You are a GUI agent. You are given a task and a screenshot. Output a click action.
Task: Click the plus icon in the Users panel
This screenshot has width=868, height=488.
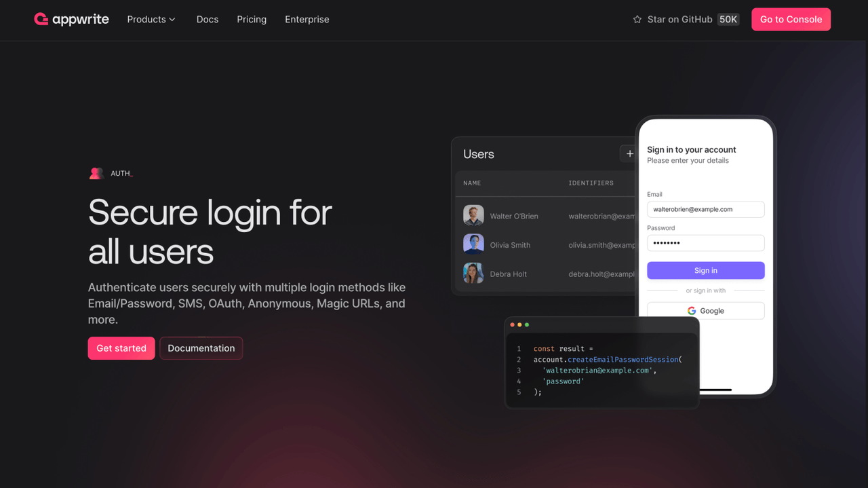click(629, 153)
